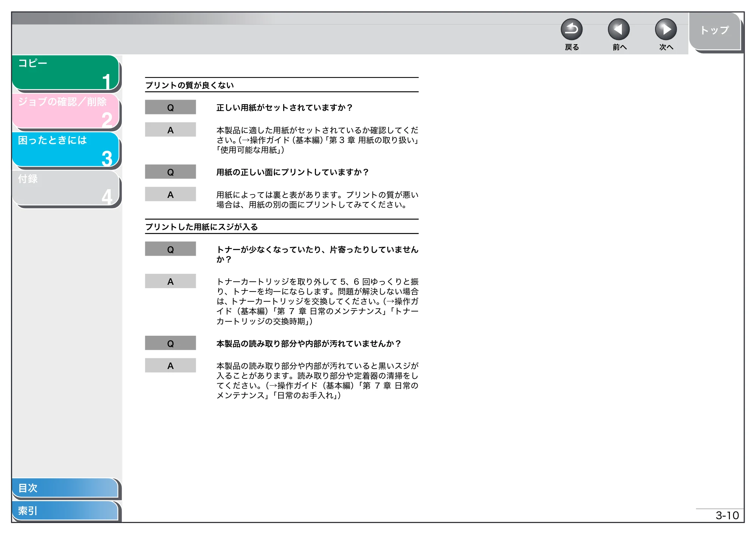Click the Q label beside トナーが少なく question
This screenshot has width=756, height=534.
(x=170, y=249)
